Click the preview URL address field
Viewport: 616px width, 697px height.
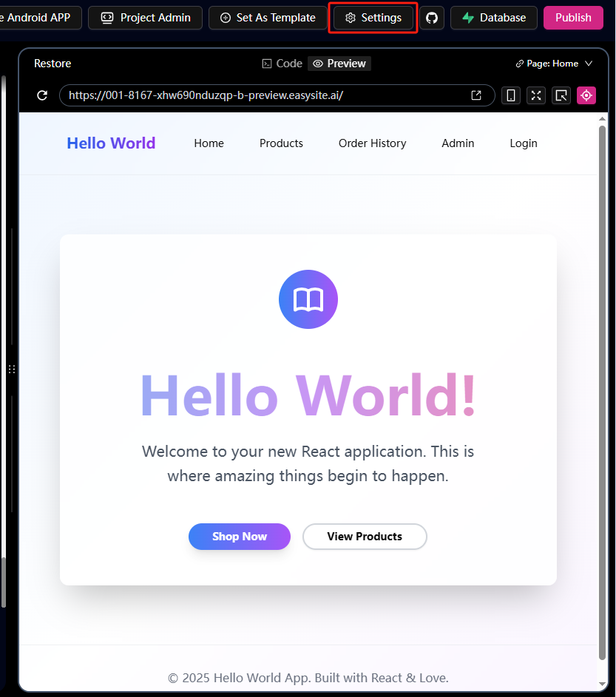pyautogui.click(x=266, y=95)
